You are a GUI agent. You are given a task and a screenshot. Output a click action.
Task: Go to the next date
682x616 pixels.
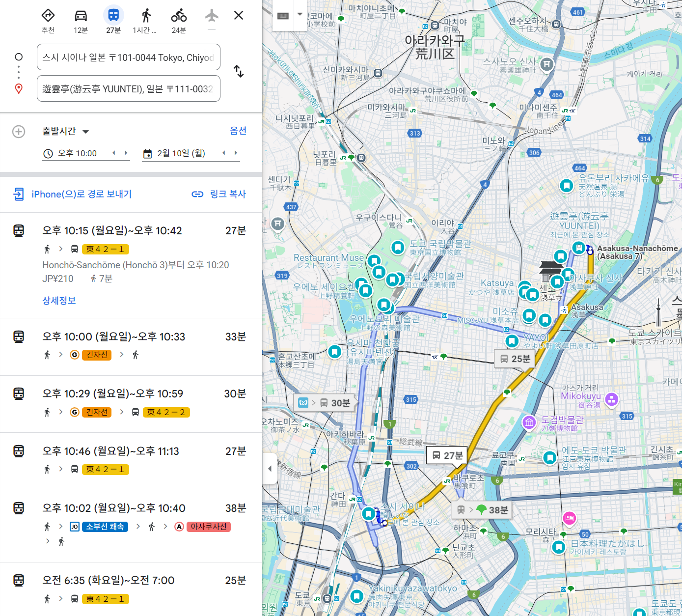tap(236, 153)
